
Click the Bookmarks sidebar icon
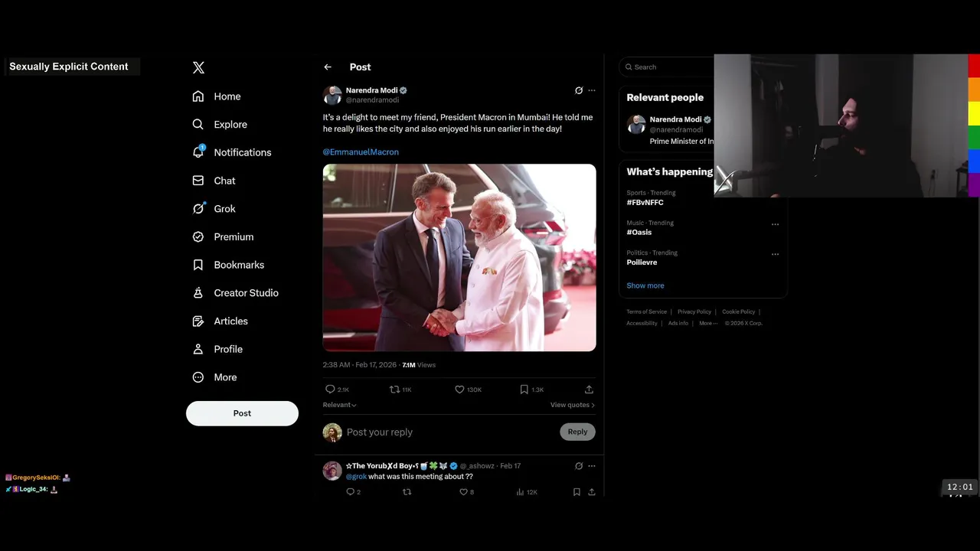198,265
